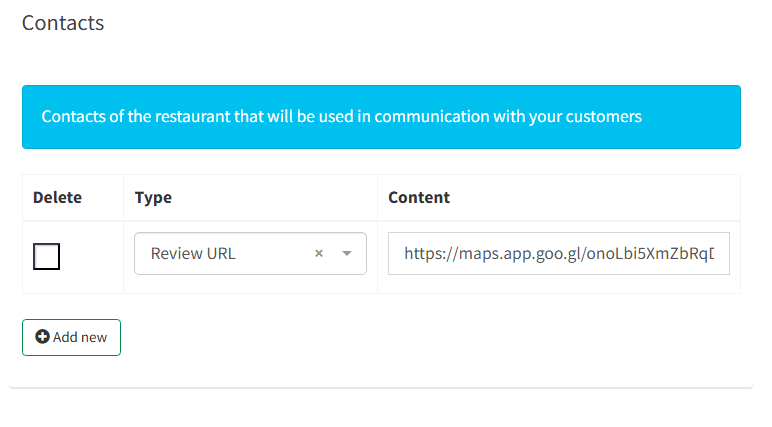Add a new contact row
Screen dimensions: 772x427
coord(71,337)
